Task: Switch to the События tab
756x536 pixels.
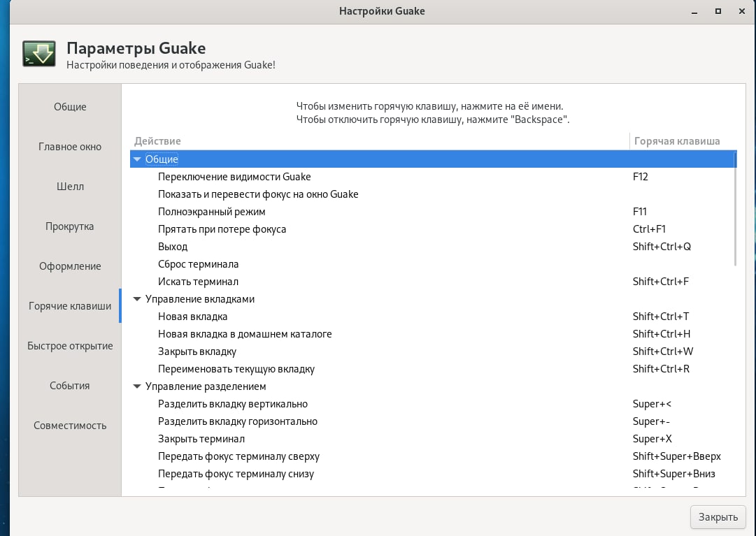Action: click(x=70, y=386)
